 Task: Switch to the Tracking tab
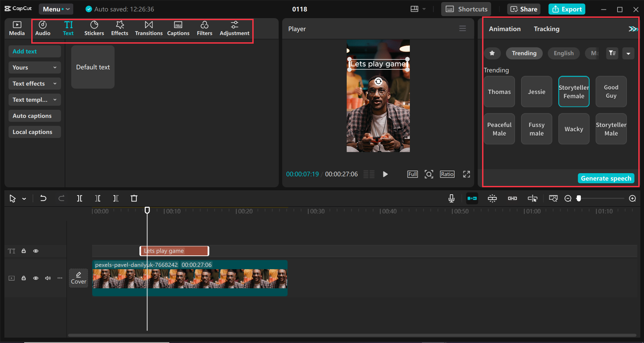[546, 29]
